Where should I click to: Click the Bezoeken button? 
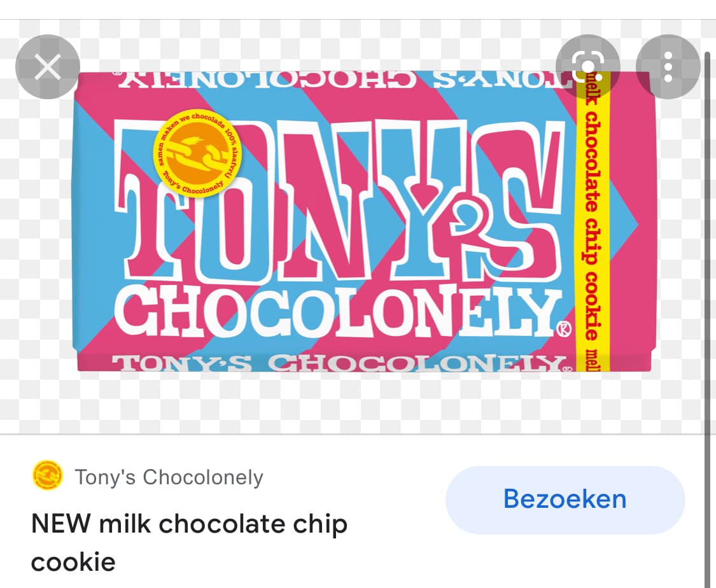[565, 500]
